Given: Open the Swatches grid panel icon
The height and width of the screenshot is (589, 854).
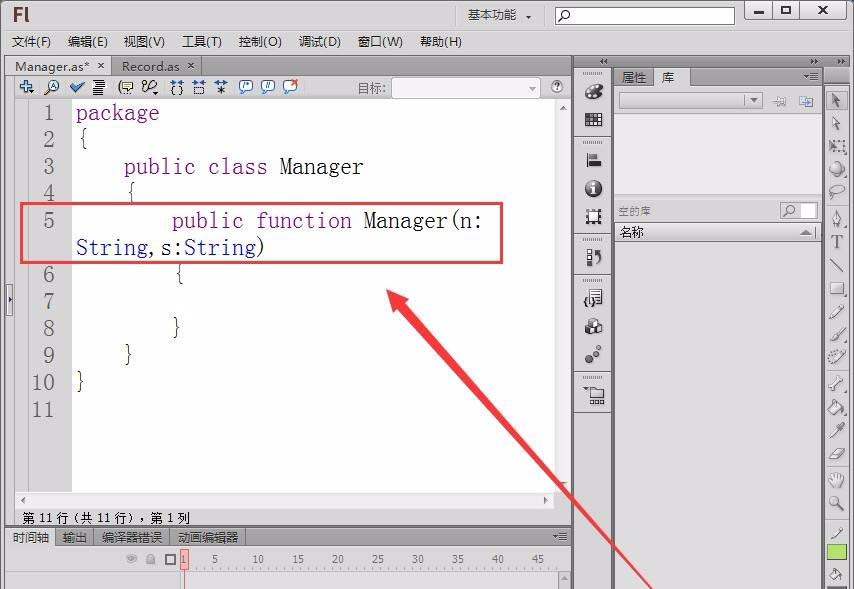Looking at the screenshot, I should (593, 119).
